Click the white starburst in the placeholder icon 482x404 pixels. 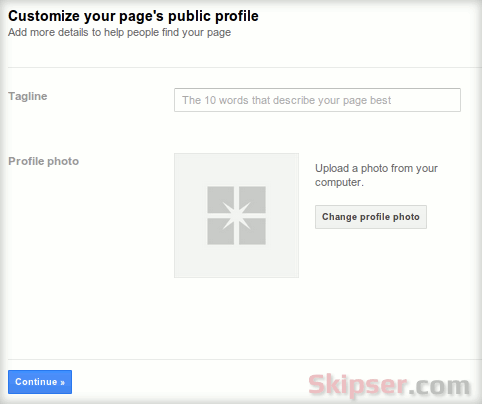[x=236, y=216]
